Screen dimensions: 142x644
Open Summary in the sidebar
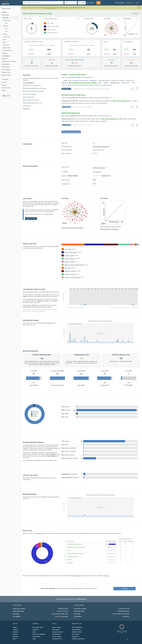pyautogui.click(x=5, y=18)
